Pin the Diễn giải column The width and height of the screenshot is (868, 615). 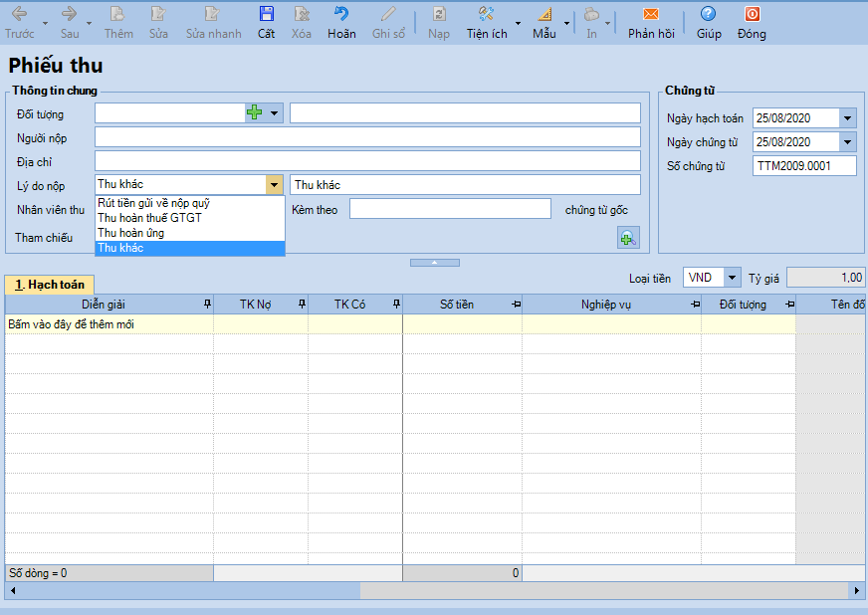click(207, 304)
